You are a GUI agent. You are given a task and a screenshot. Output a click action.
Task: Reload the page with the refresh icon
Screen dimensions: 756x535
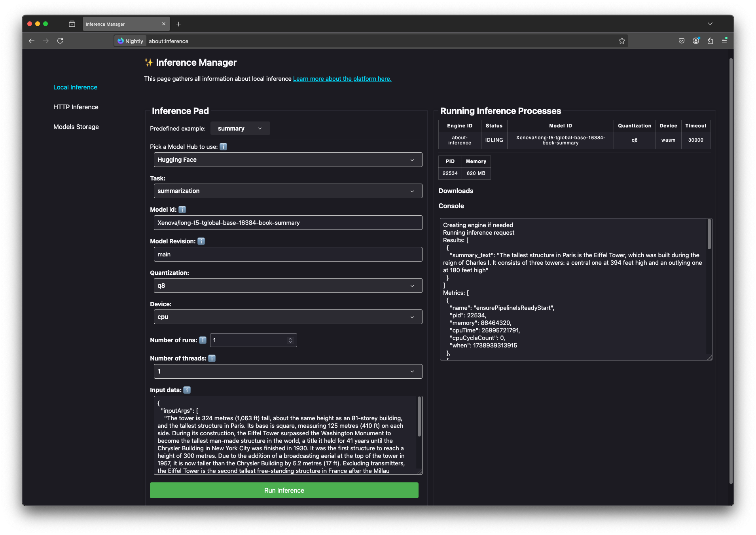60,41
